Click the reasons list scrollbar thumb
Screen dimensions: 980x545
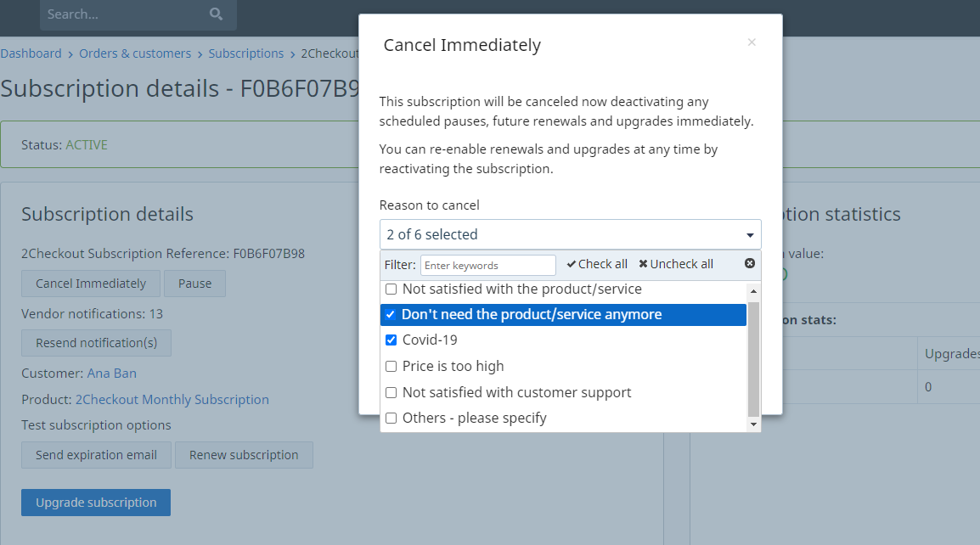pos(753,359)
